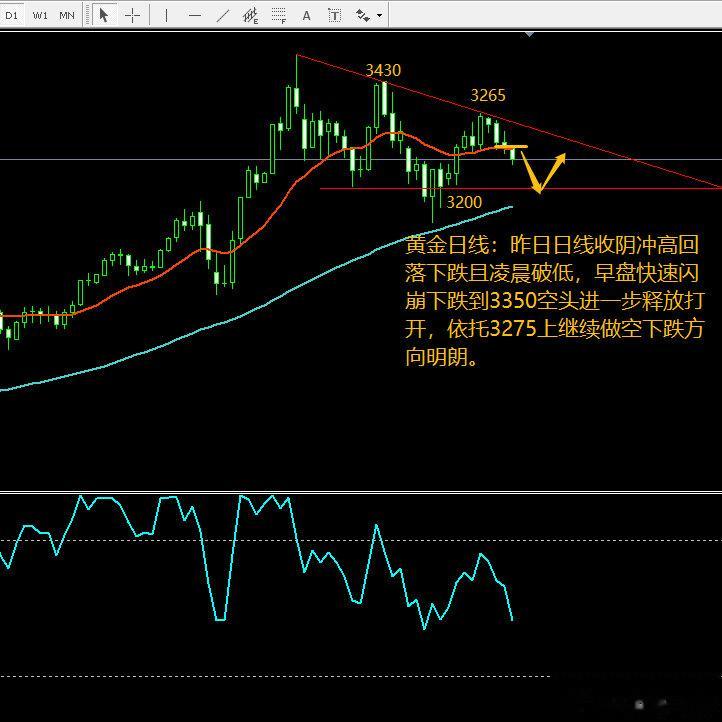Switch chart to MN monthly timeframe
The height and width of the screenshot is (722, 722).
(67, 16)
